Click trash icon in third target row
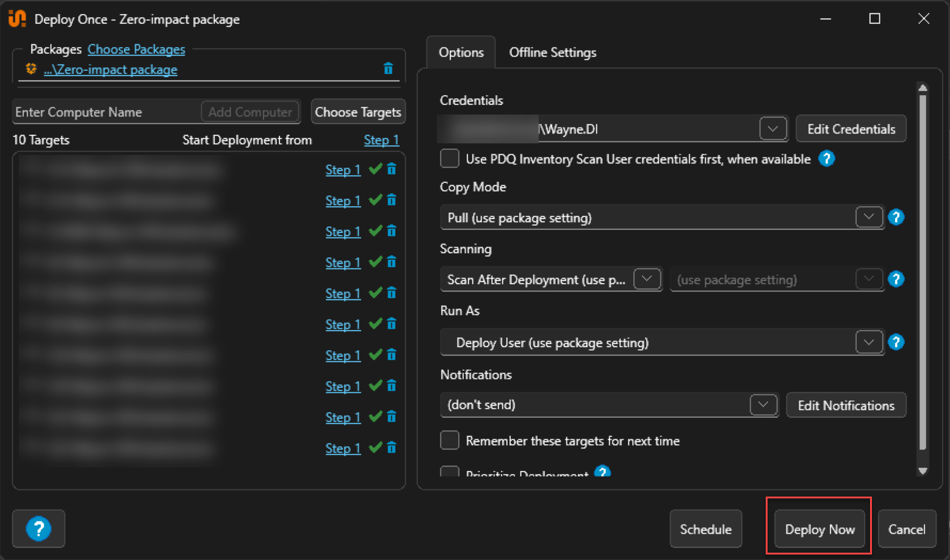This screenshot has width=950, height=560. (392, 231)
